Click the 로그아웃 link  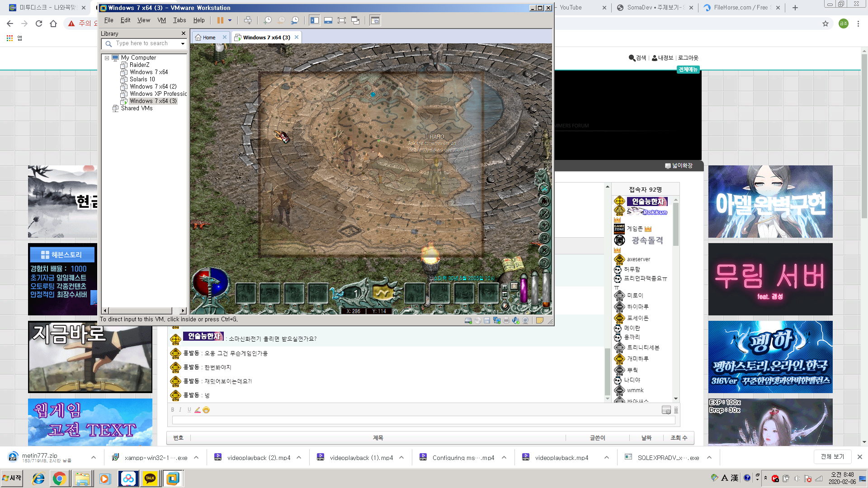coord(688,58)
